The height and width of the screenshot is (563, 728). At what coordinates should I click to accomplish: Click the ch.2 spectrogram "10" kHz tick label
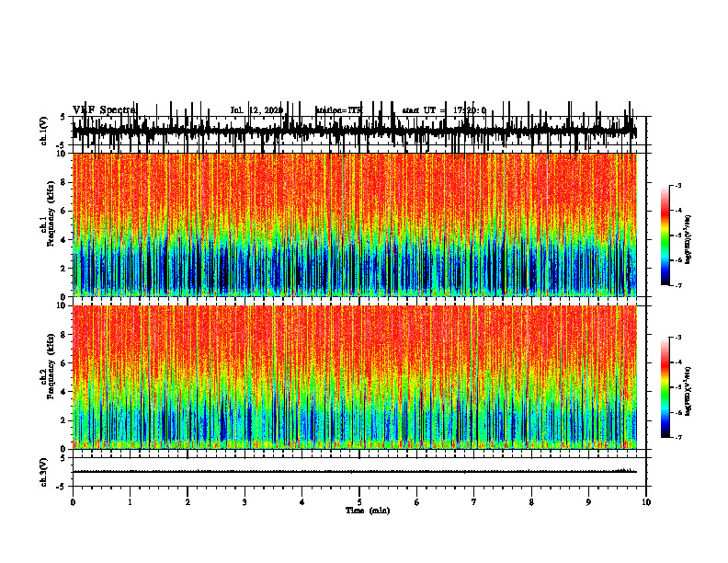click(62, 305)
